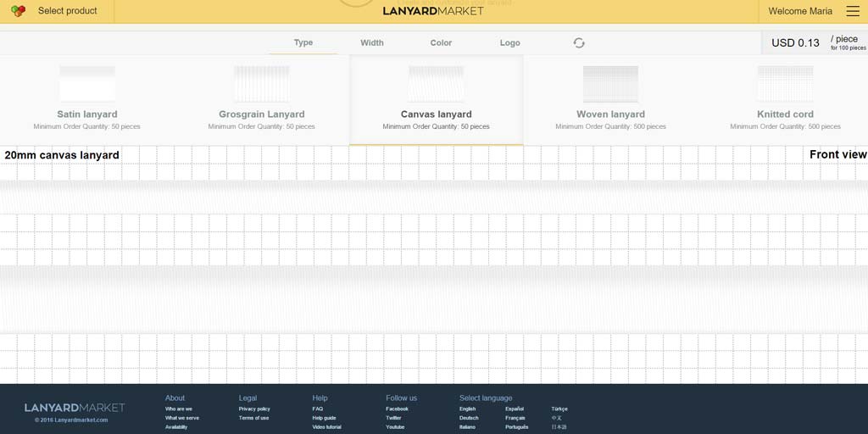Click the LanyardMarket footer logo

(75, 408)
